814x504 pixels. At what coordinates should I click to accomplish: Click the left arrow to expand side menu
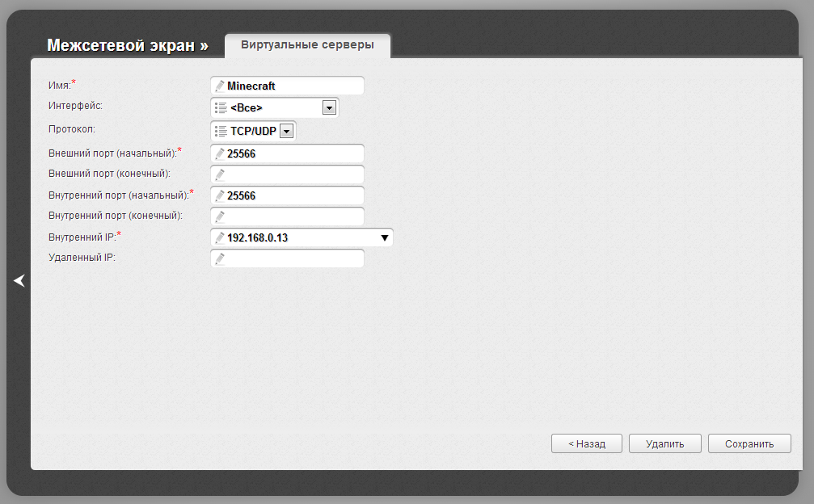(19, 280)
